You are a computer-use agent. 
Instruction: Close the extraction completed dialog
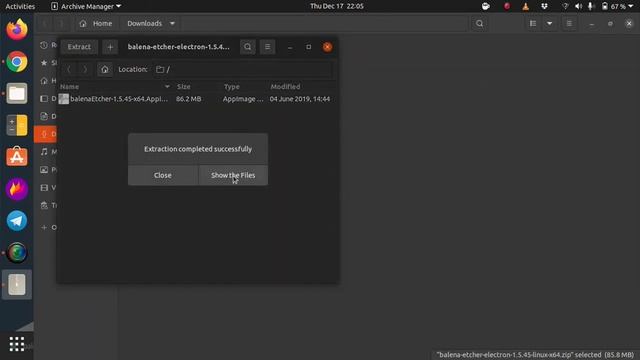(x=163, y=175)
